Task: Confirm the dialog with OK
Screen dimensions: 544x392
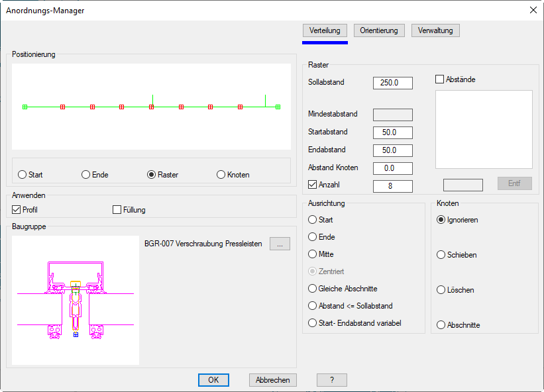Action: pos(213,380)
